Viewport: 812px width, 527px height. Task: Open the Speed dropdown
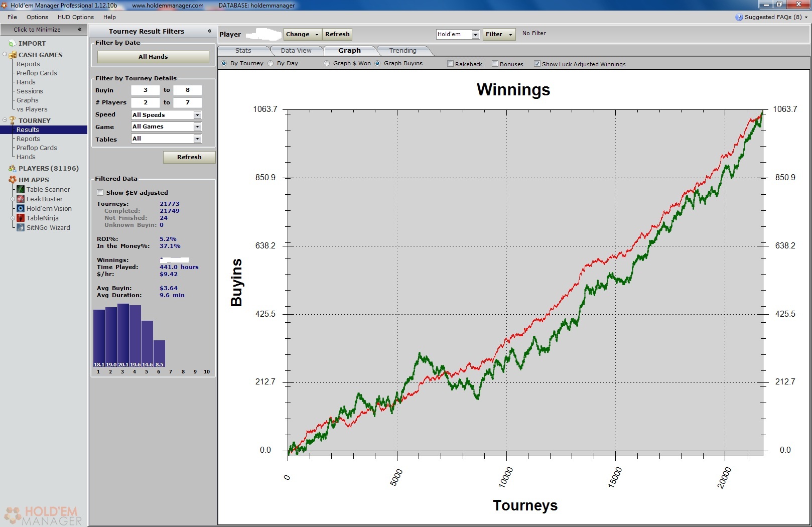tap(197, 115)
